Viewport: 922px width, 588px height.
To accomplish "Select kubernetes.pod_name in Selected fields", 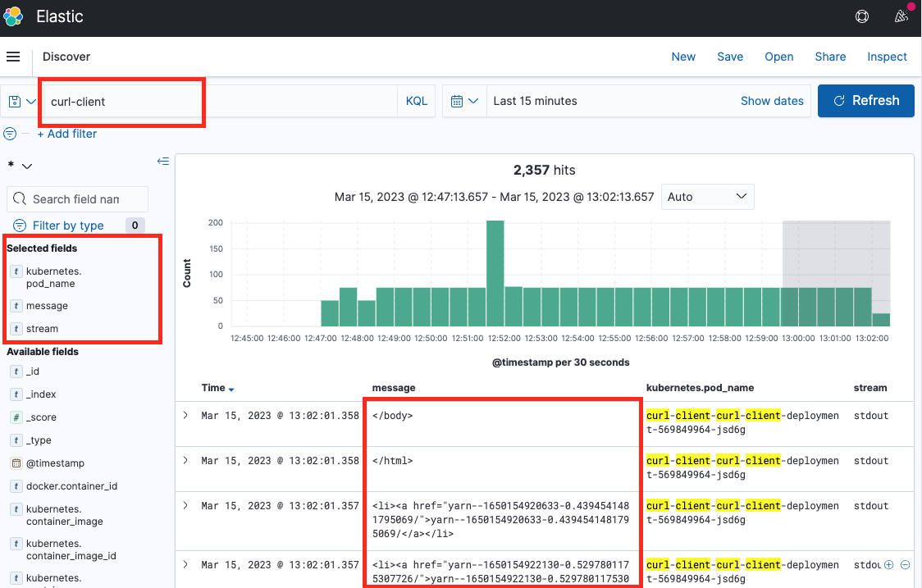I will tap(53, 277).
